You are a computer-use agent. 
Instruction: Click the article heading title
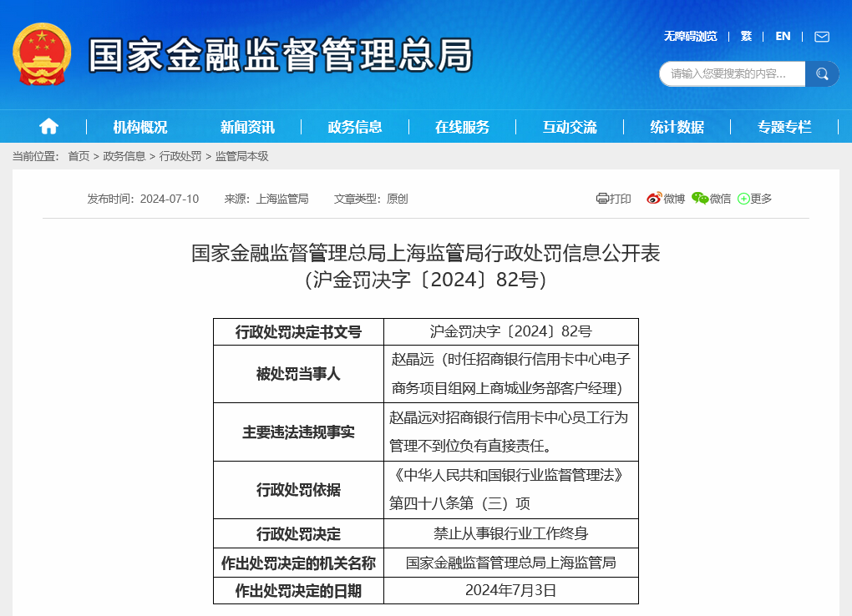[x=425, y=266]
